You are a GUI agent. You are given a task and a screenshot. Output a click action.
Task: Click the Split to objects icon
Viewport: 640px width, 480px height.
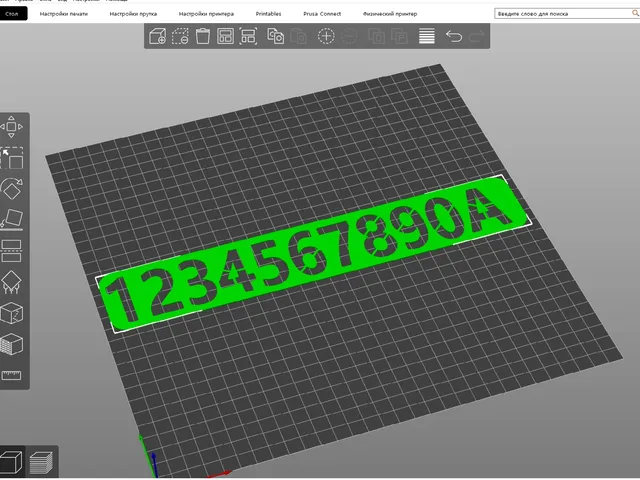pyautogui.click(x=376, y=36)
